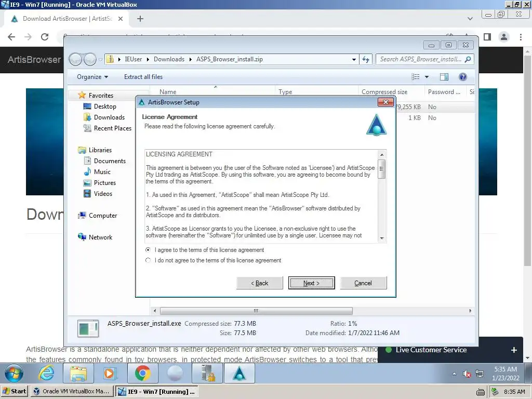Open Recent Places in navigation pane
Screen dimensions: 532x399
pyautogui.click(x=112, y=128)
